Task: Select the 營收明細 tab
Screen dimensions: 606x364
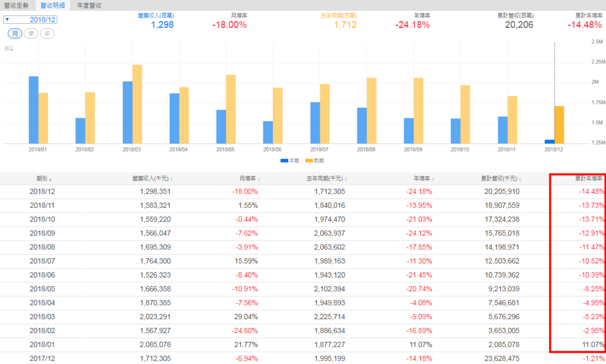Action: pos(53,5)
